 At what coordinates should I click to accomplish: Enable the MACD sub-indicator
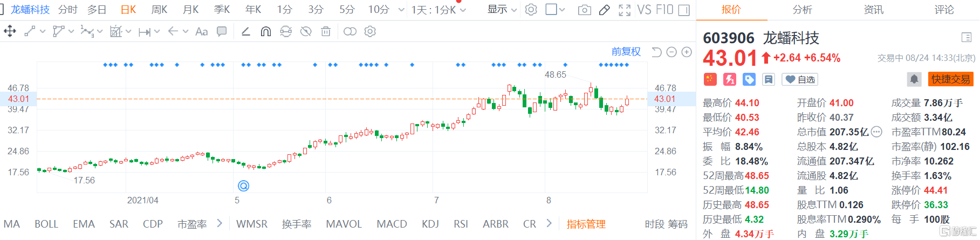tap(392, 224)
